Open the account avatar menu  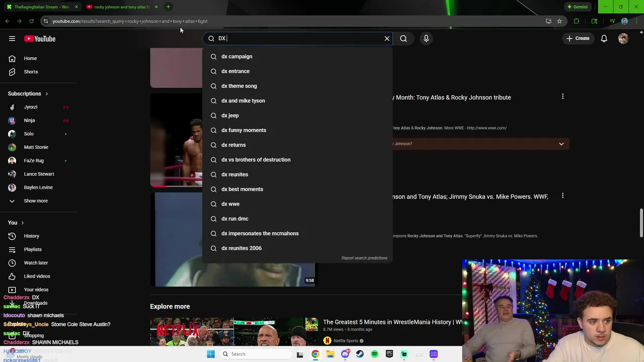pyautogui.click(x=623, y=38)
